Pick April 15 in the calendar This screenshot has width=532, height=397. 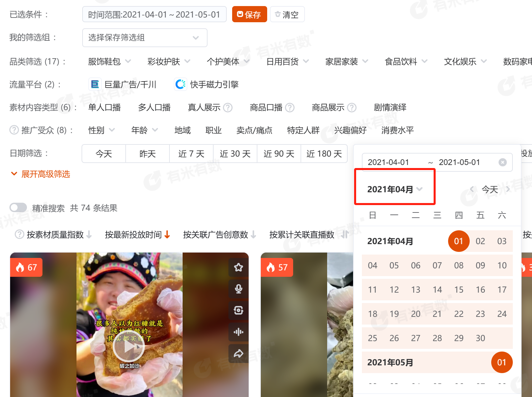click(x=459, y=290)
